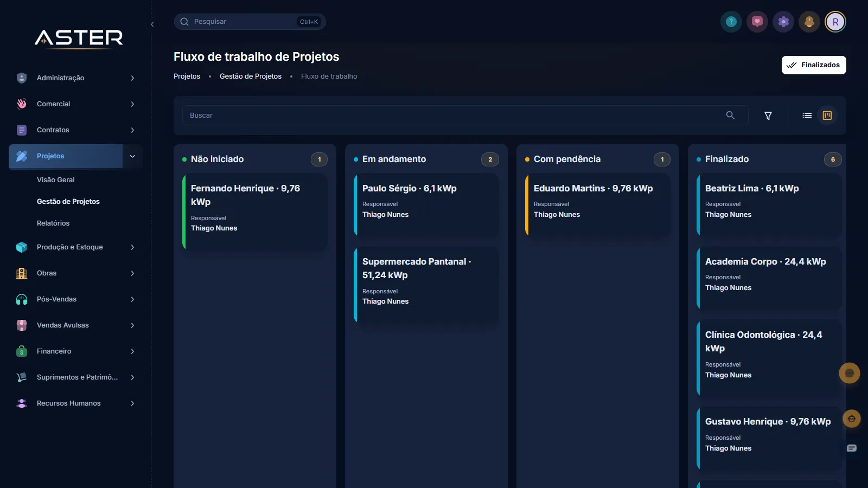
Task: Click the magnifier icon in Buscar field
Action: pyautogui.click(x=730, y=115)
